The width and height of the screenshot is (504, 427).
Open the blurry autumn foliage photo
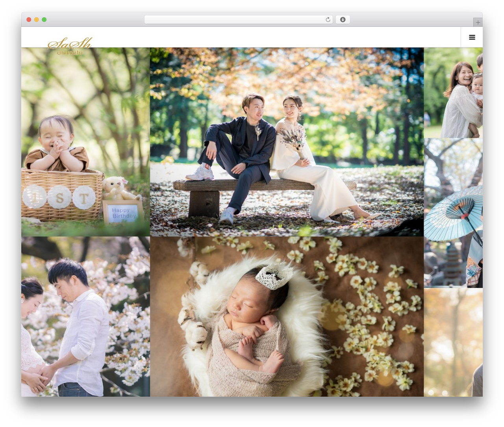click(453, 342)
